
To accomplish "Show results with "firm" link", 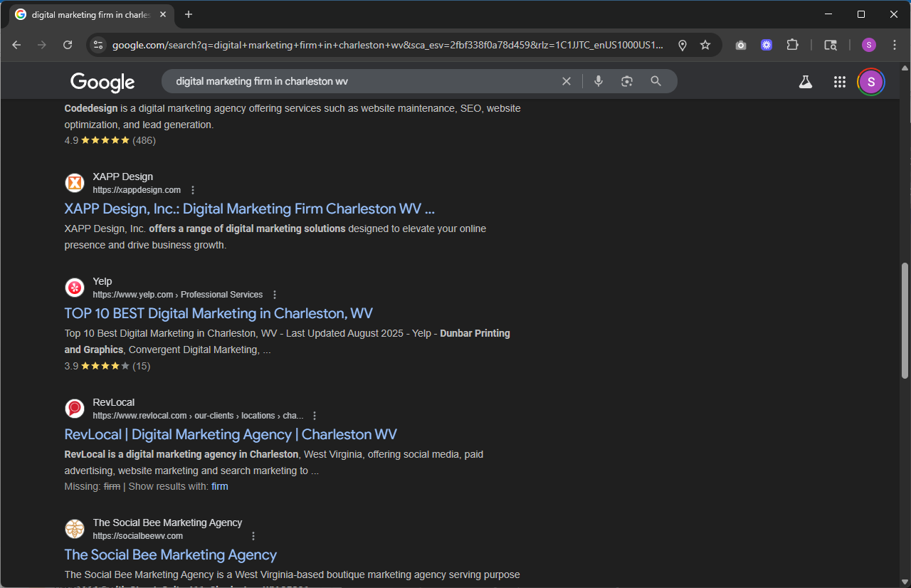I will [x=219, y=486].
